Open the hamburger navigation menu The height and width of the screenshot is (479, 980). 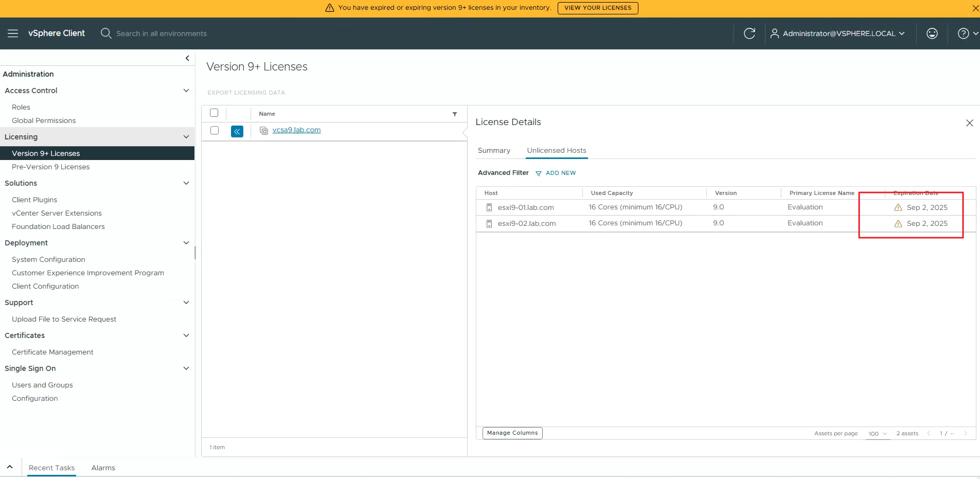[x=13, y=33]
